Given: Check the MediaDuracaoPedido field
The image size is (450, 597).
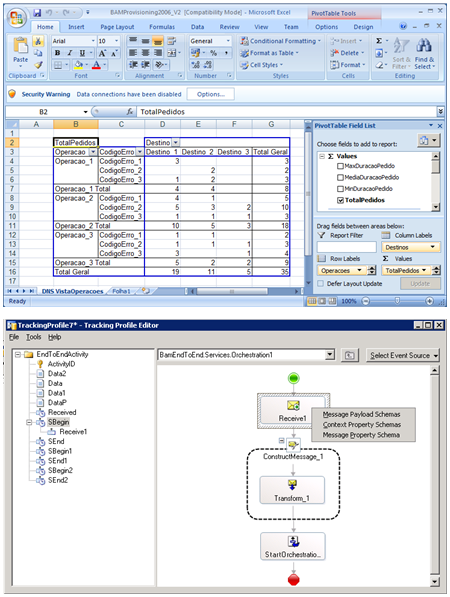Looking at the screenshot, I should coord(341,177).
